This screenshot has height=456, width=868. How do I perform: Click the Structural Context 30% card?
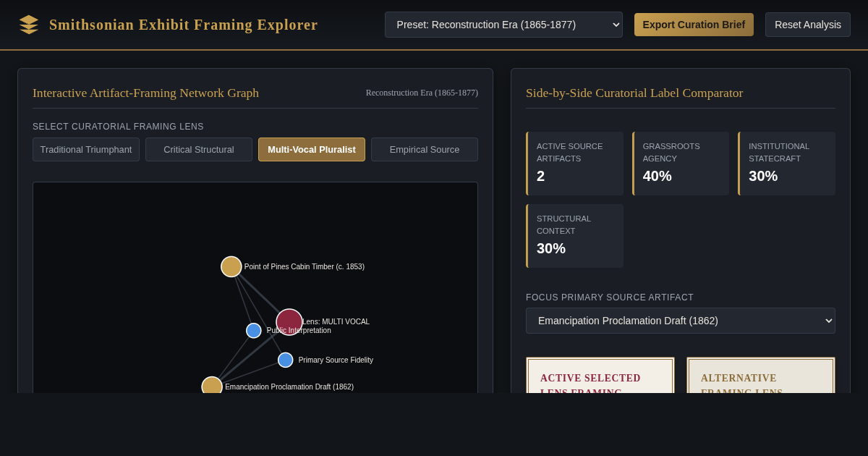point(574,236)
